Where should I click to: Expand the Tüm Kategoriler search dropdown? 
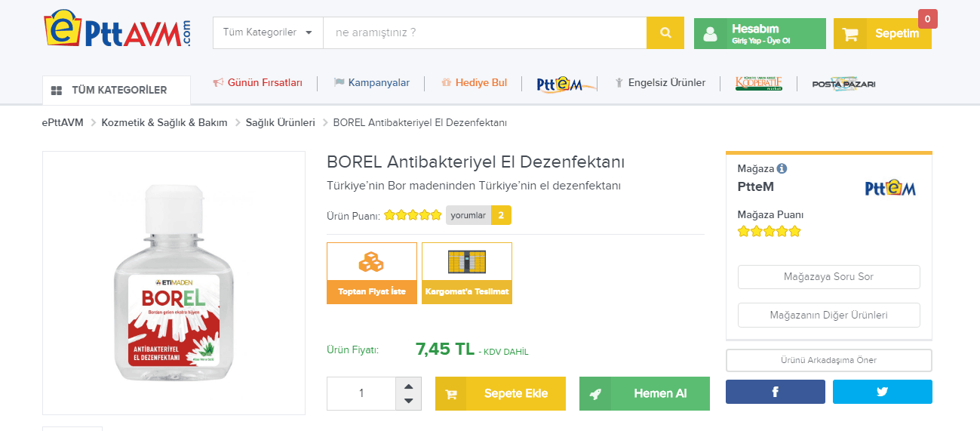pyautogui.click(x=268, y=33)
